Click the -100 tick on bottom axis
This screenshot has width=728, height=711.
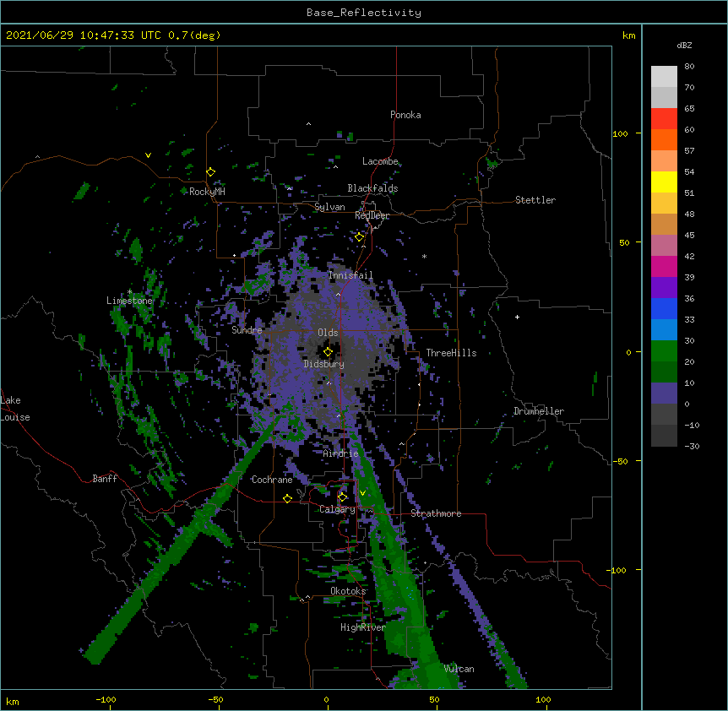(x=106, y=699)
